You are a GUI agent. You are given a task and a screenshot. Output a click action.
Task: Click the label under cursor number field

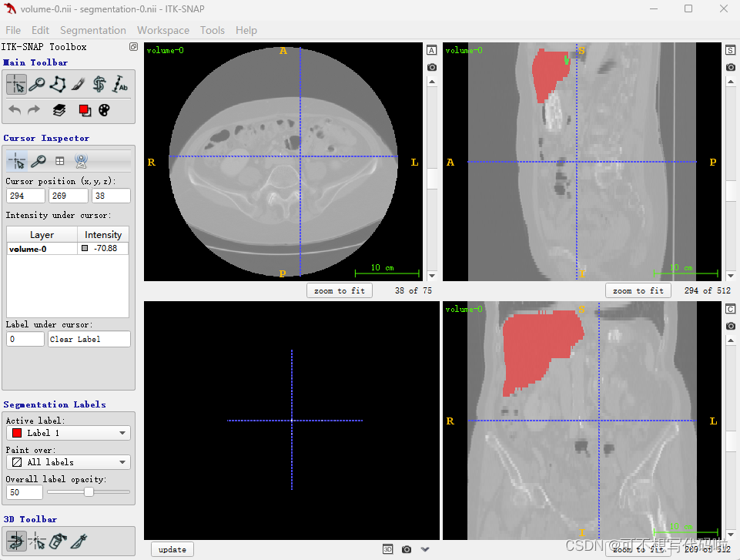[25, 339]
